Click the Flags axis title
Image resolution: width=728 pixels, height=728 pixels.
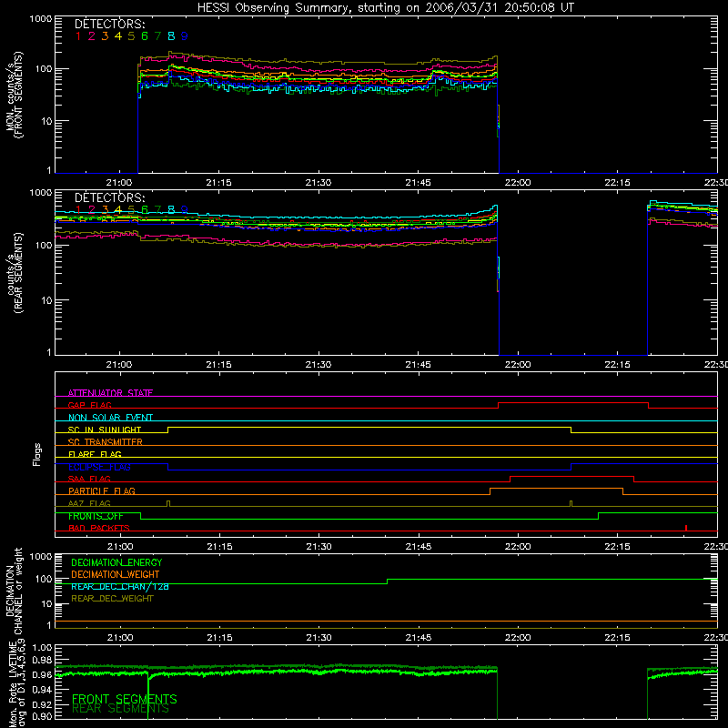click(x=37, y=454)
